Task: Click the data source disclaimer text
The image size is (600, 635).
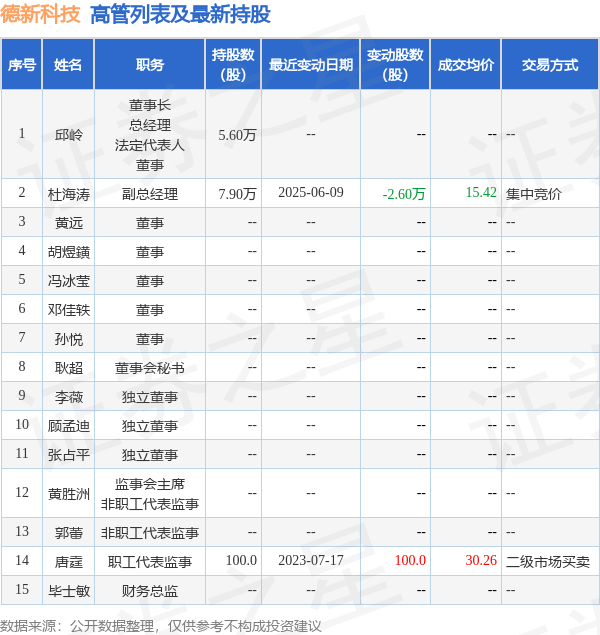Action: [x=161, y=626]
